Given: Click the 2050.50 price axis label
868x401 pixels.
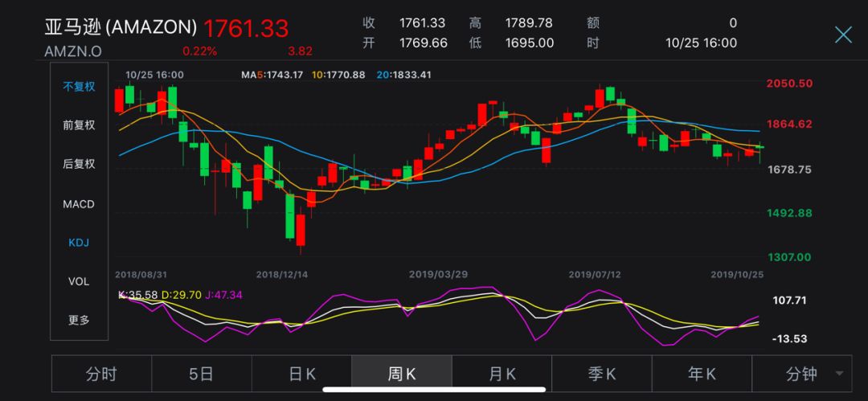Looking at the screenshot, I should [x=789, y=84].
